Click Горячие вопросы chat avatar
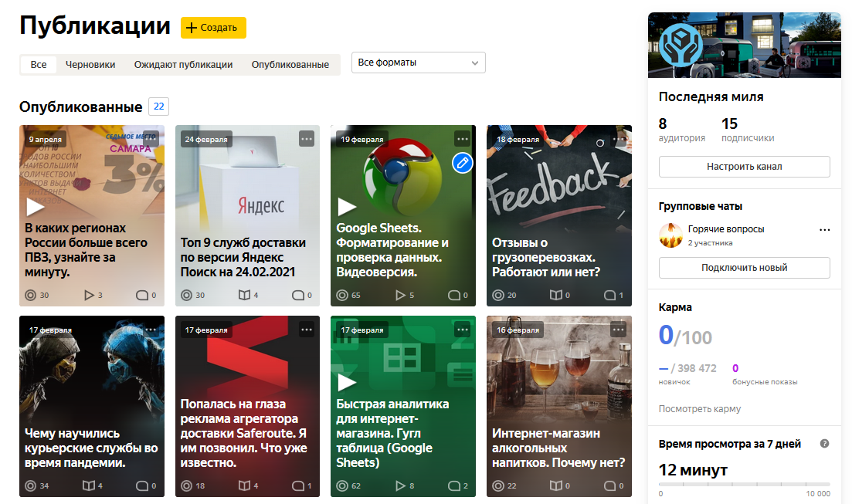Image resolution: width=852 pixels, height=504 pixels. click(670, 235)
